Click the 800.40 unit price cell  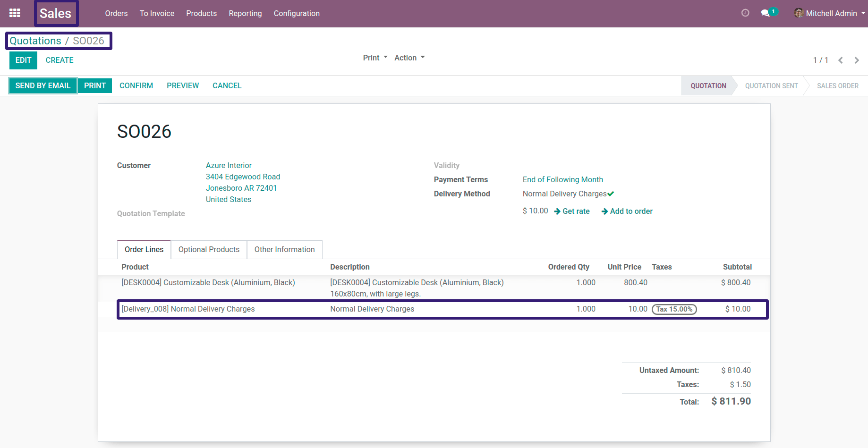click(636, 283)
